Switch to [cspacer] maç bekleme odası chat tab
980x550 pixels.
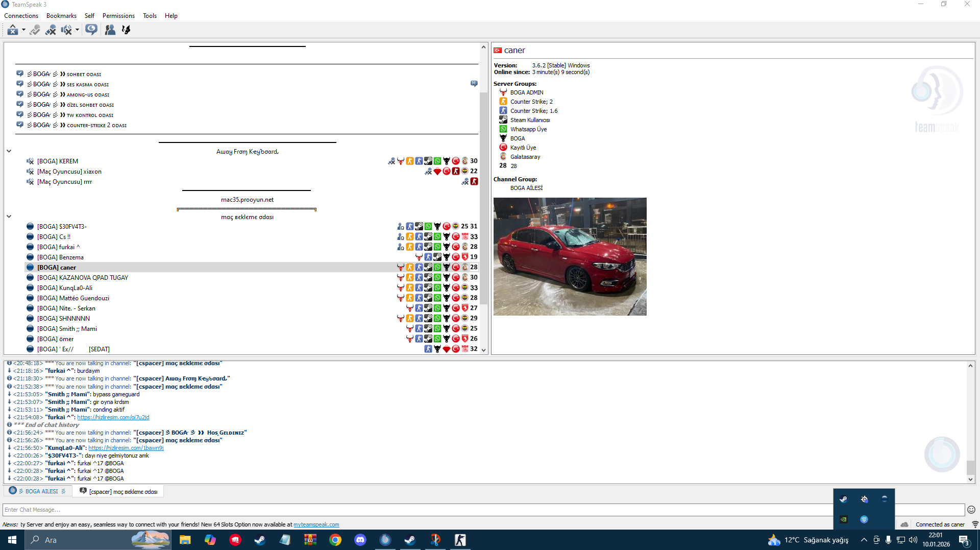coord(118,491)
